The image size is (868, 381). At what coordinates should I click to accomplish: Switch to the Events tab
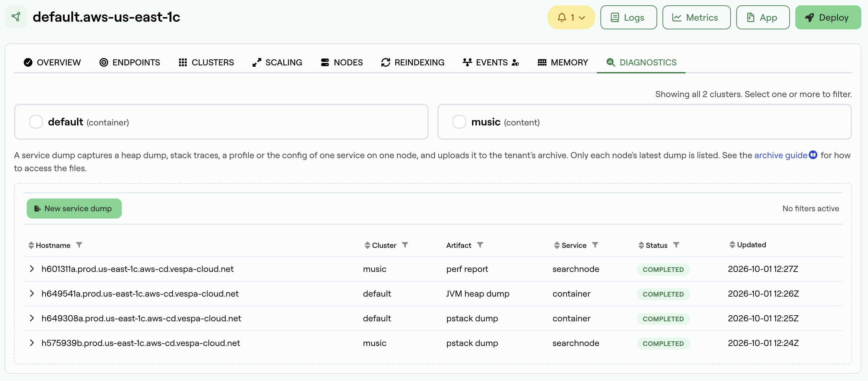pyautogui.click(x=491, y=62)
